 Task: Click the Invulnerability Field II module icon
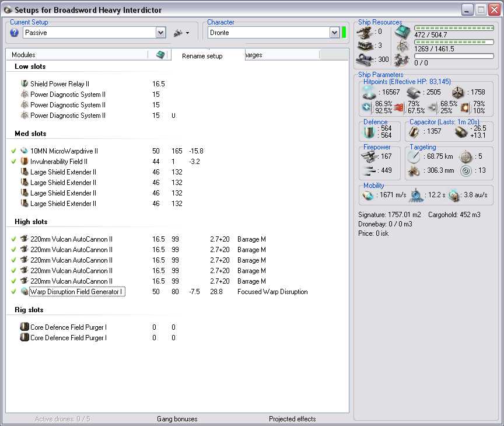[x=24, y=162]
